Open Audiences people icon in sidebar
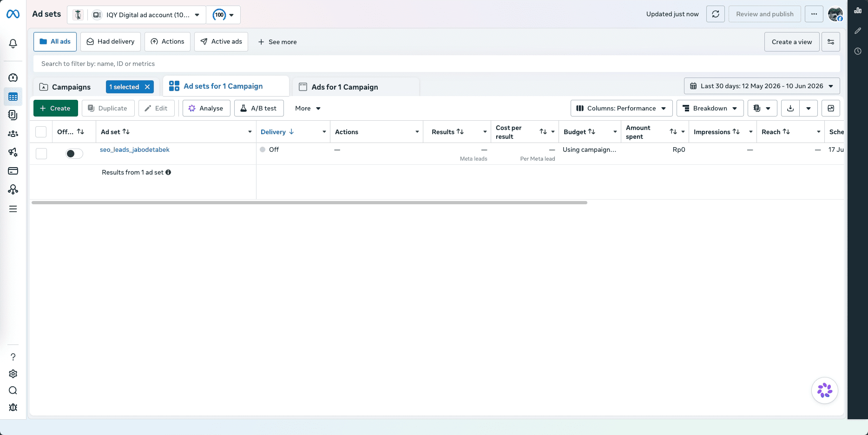868x435 pixels. [x=13, y=134]
